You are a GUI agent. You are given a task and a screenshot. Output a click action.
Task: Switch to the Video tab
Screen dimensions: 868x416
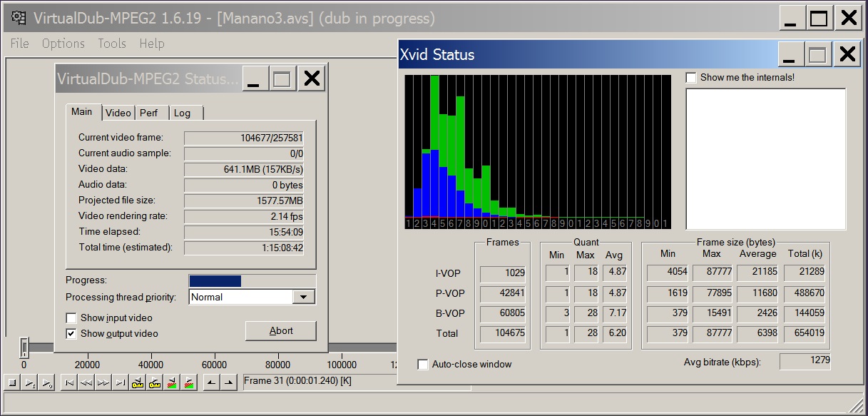[118, 113]
